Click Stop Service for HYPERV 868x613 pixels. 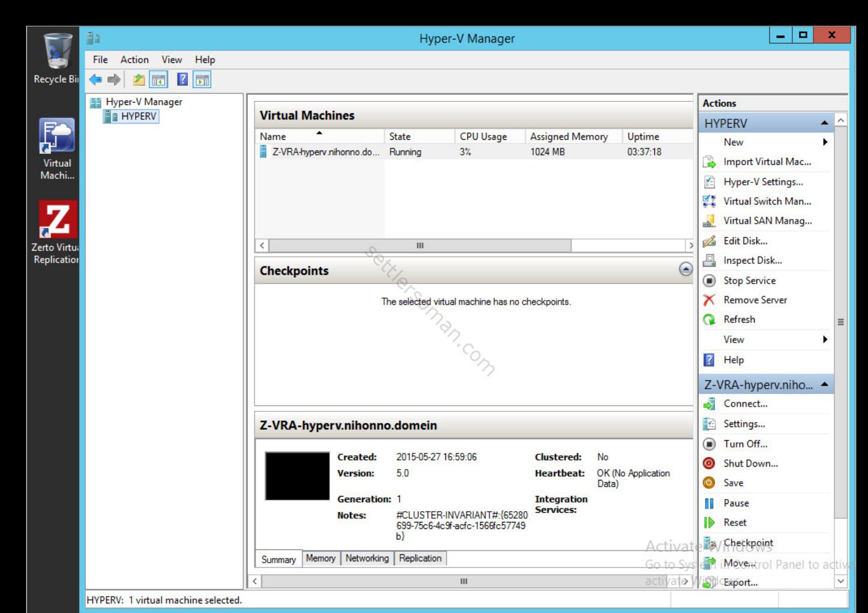point(748,280)
